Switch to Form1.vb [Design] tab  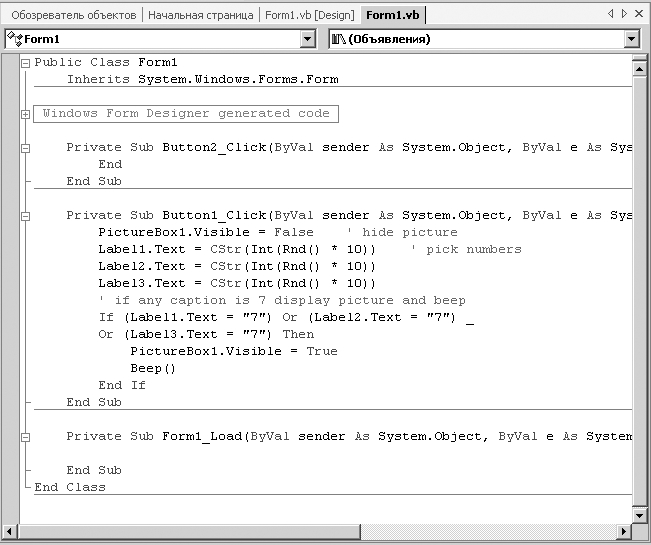click(310, 15)
